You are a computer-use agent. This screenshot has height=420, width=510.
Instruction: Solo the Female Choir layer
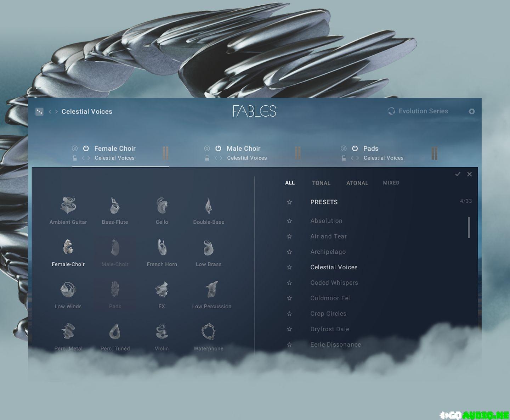click(74, 149)
